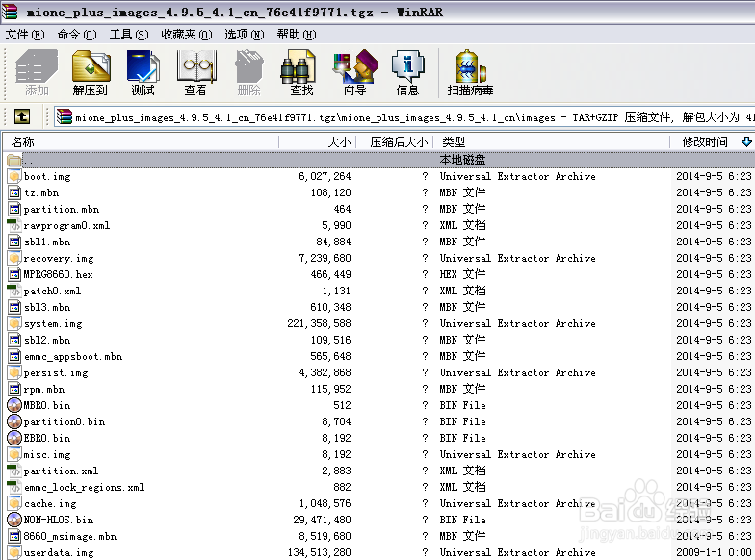Click the 删除 (Delete) toolbar icon

[x=248, y=72]
